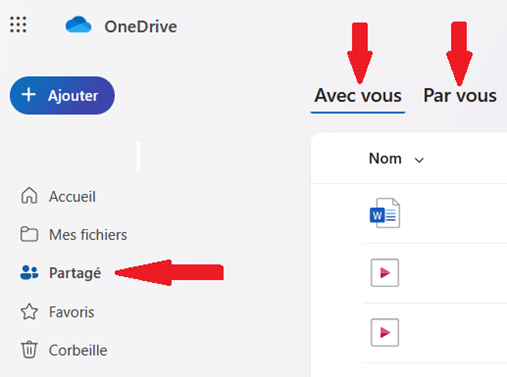
Task: Open the Word document file icon
Action: click(385, 213)
